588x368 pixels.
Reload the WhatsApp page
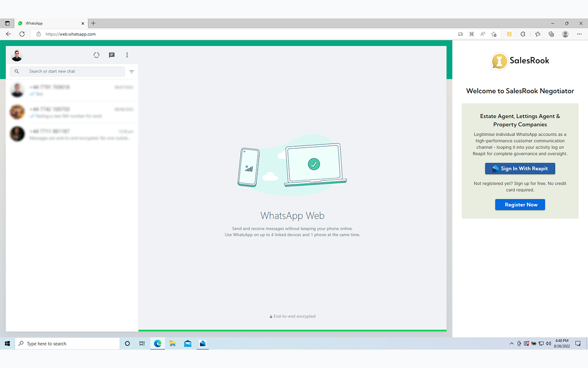point(22,34)
